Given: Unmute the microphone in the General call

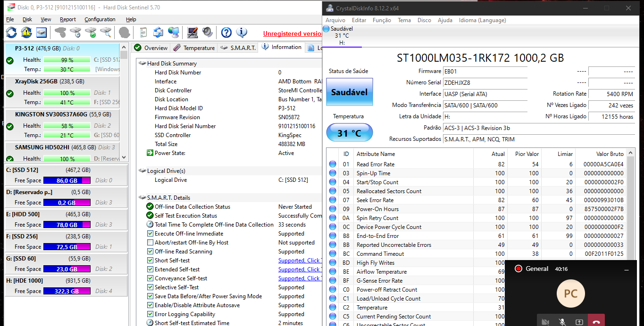Looking at the screenshot, I should (x=562, y=322).
